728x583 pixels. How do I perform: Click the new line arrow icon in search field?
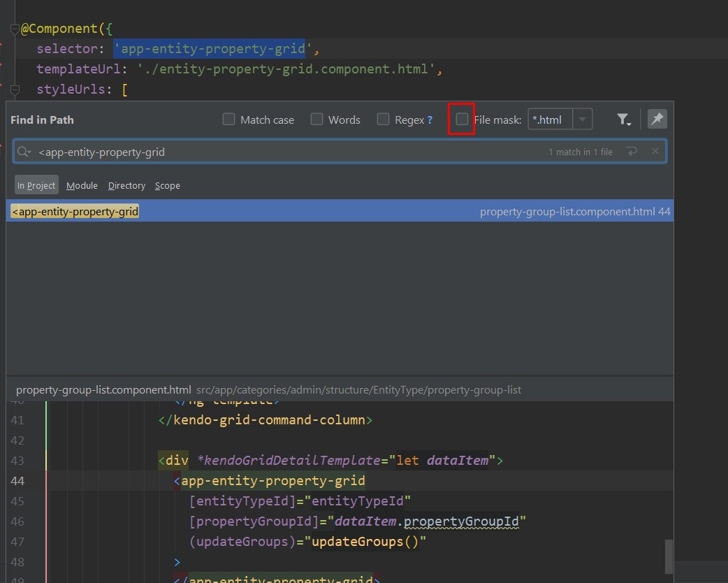[632, 152]
